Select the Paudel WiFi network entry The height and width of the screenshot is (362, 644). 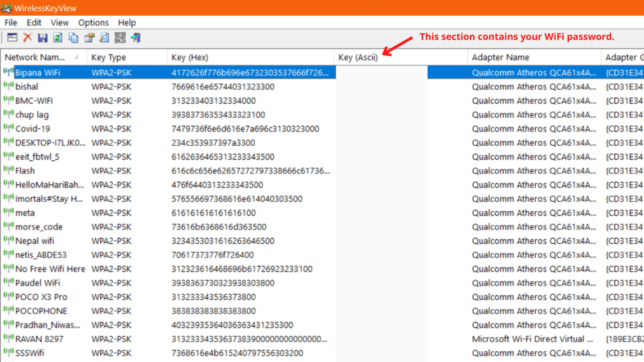38,283
